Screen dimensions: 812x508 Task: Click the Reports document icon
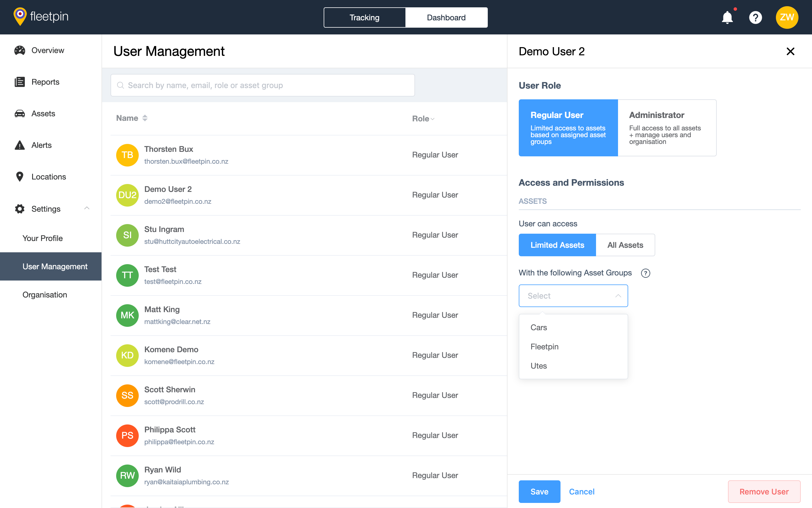pos(20,82)
